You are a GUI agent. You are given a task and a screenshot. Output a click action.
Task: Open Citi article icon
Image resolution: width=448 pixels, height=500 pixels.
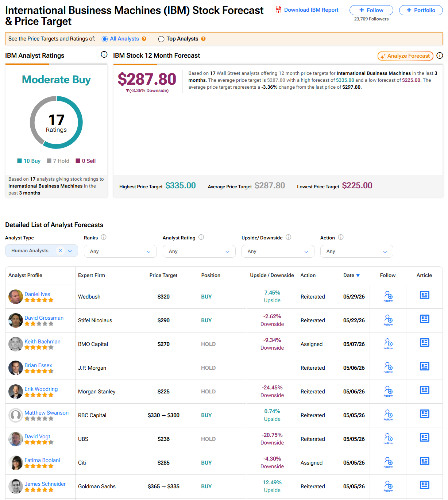[x=425, y=461]
